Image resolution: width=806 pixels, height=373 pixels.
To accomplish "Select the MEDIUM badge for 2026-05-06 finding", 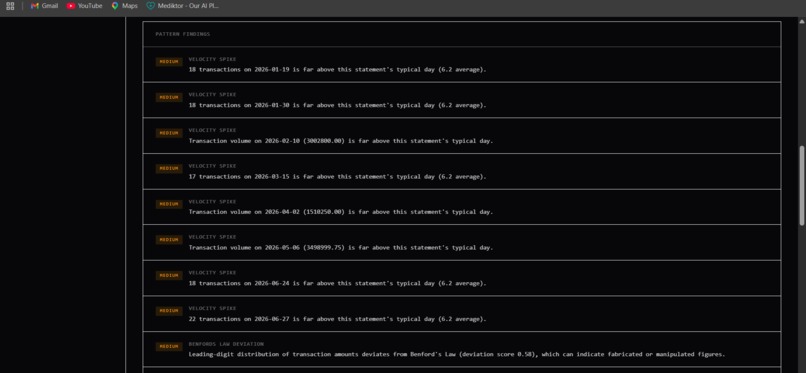I will click(169, 239).
